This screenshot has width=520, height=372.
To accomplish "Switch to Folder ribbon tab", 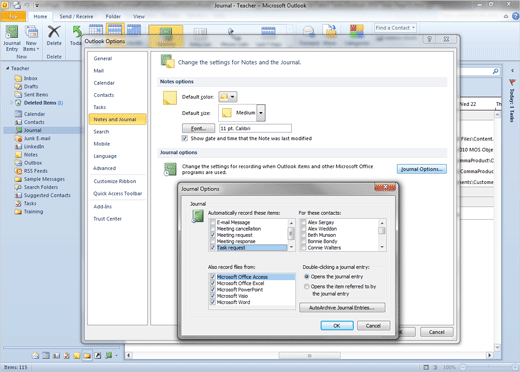I will coord(113,16).
